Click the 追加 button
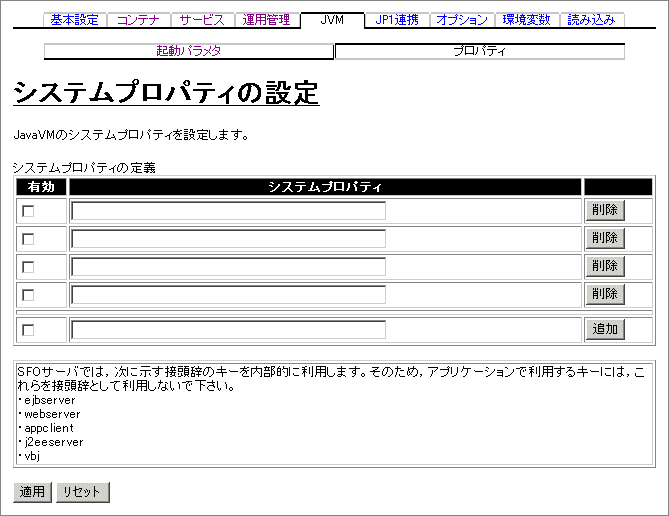Viewport: 669px width, 516px height. (x=605, y=329)
